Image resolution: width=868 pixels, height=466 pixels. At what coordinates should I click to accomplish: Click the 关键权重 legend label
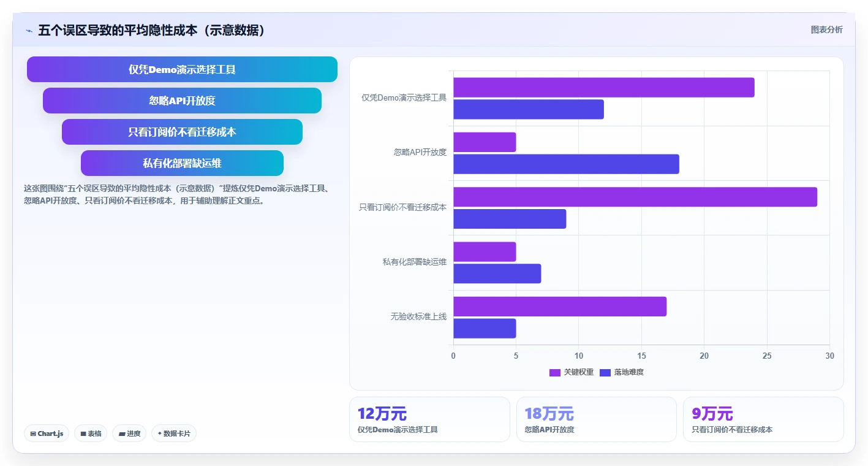pos(579,372)
